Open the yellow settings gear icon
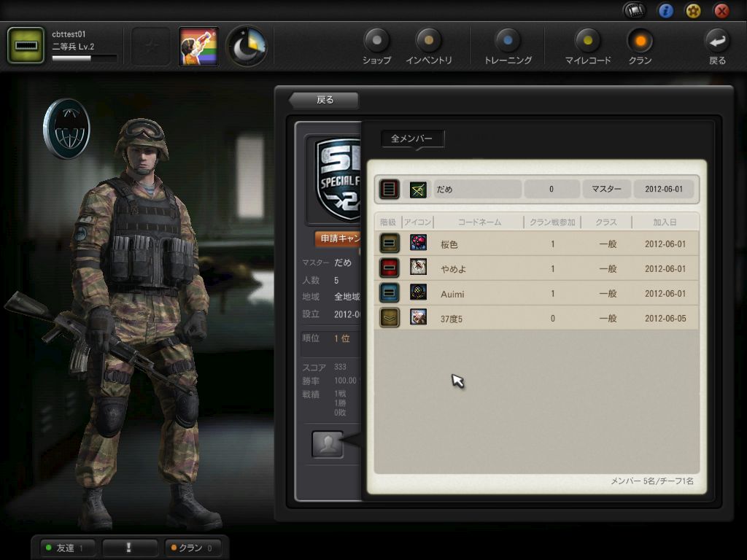The height and width of the screenshot is (560, 747). (693, 10)
